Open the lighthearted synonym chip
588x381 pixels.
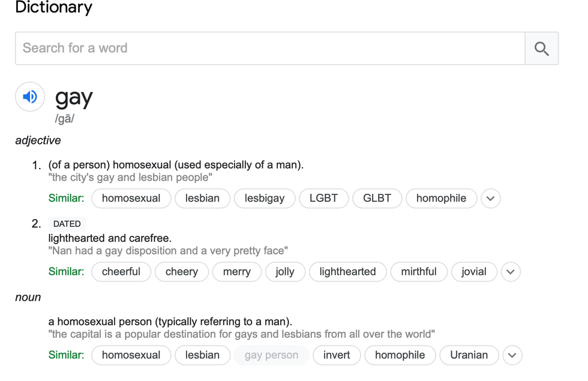coord(347,272)
